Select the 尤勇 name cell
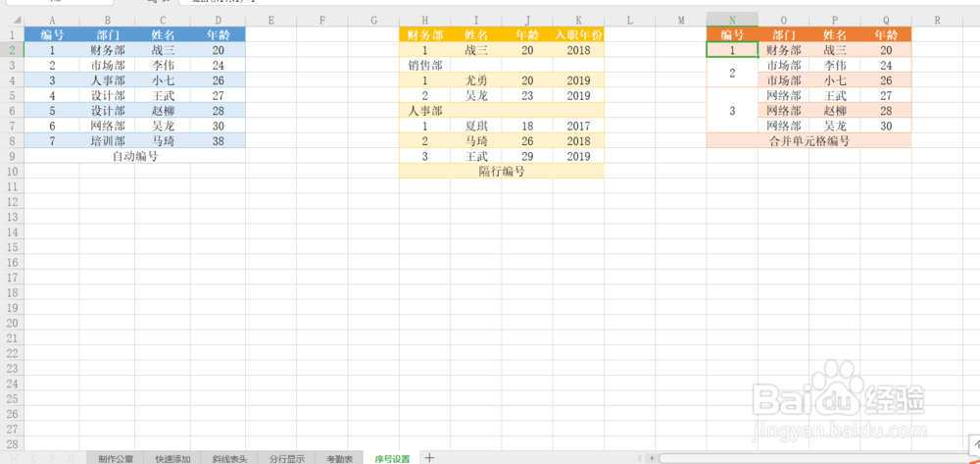The image size is (980, 464). (475, 80)
